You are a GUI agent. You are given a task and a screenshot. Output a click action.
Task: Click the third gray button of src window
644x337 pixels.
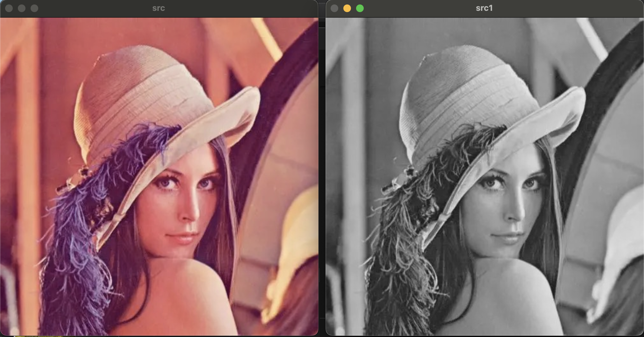click(x=34, y=8)
